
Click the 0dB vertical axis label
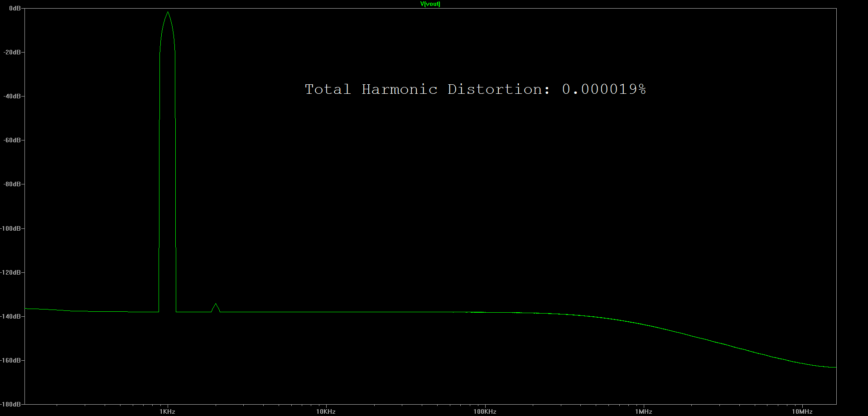click(x=15, y=8)
